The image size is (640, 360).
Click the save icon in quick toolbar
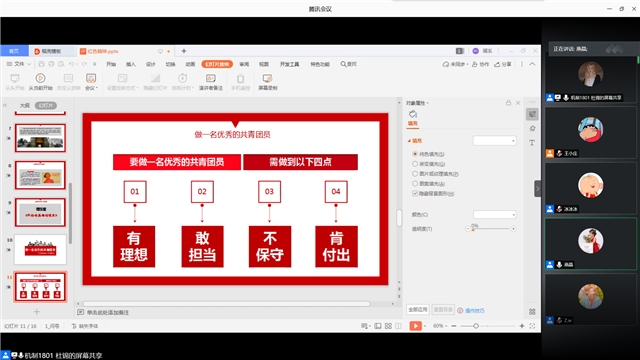tap(41, 64)
